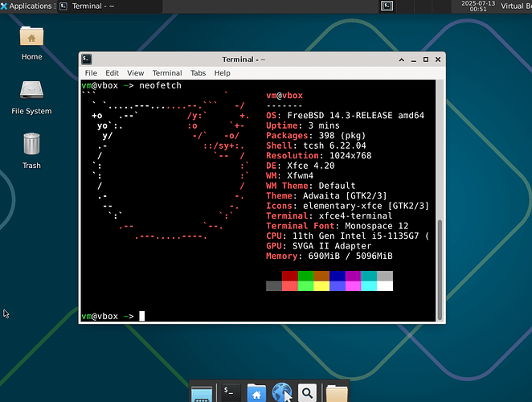Open the Home desktop folder icon
The image size is (532, 402).
(31, 36)
